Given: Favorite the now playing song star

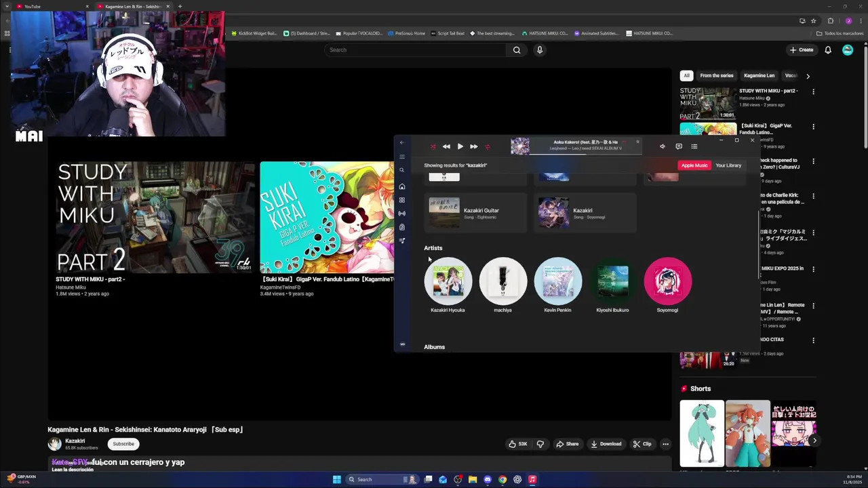Looking at the screenshot, I should click(637, 142).
